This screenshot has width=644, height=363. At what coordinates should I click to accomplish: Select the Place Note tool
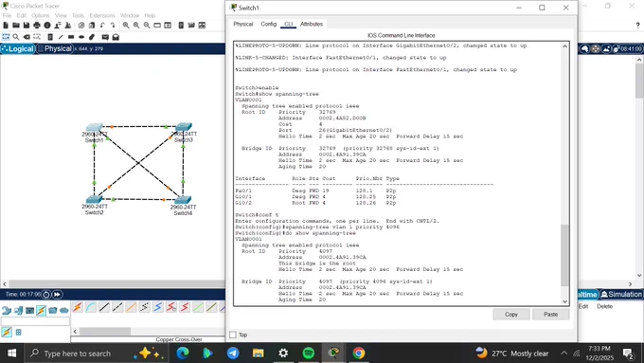(50, 37)
